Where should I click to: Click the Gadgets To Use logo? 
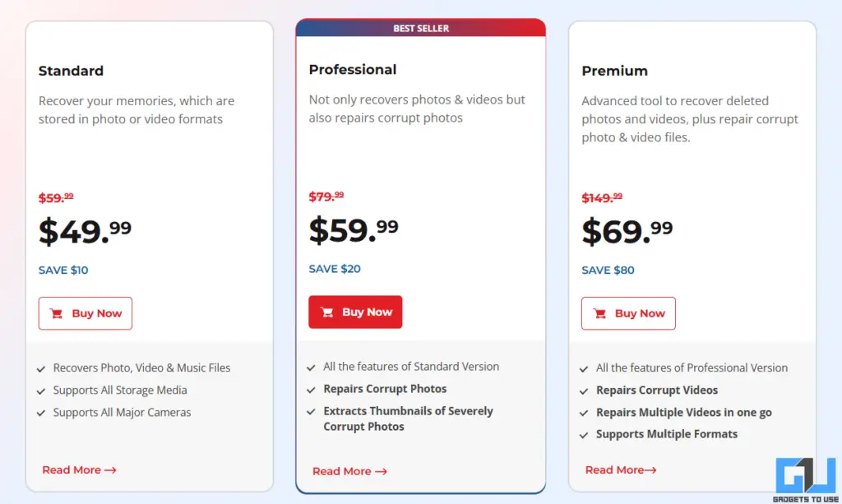806,479
